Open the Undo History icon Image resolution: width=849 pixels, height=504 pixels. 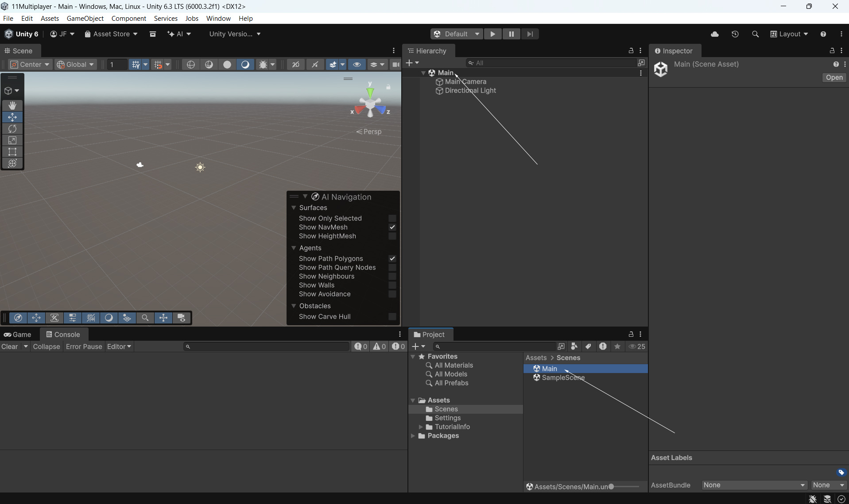pos(735,34)
